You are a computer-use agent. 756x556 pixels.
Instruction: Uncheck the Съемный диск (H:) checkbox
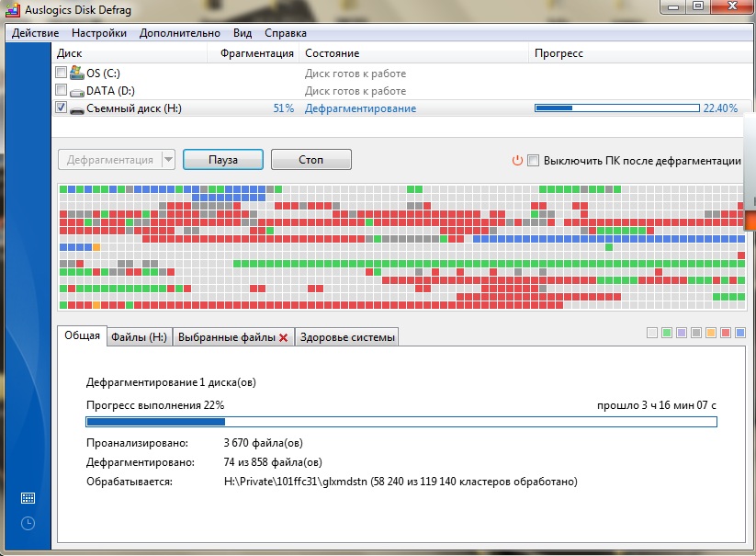click(61, 108)
